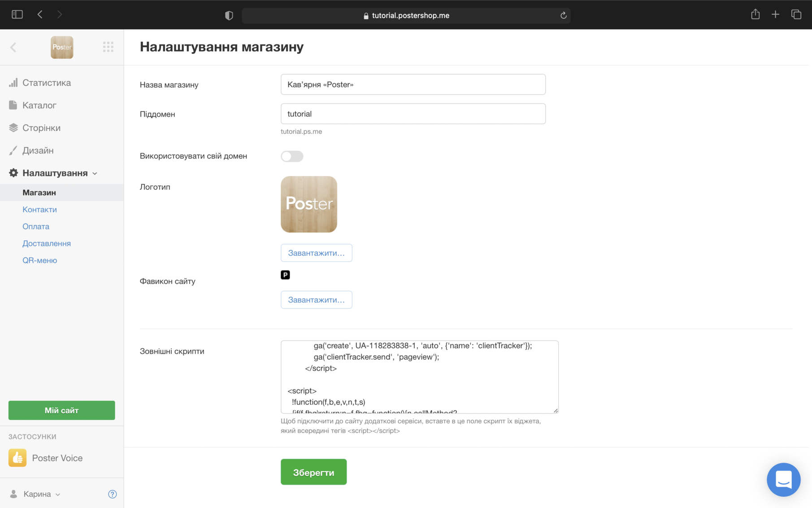Click the browser forward arrow
This screenshot has height=508, width=812.
click(60, 15)
